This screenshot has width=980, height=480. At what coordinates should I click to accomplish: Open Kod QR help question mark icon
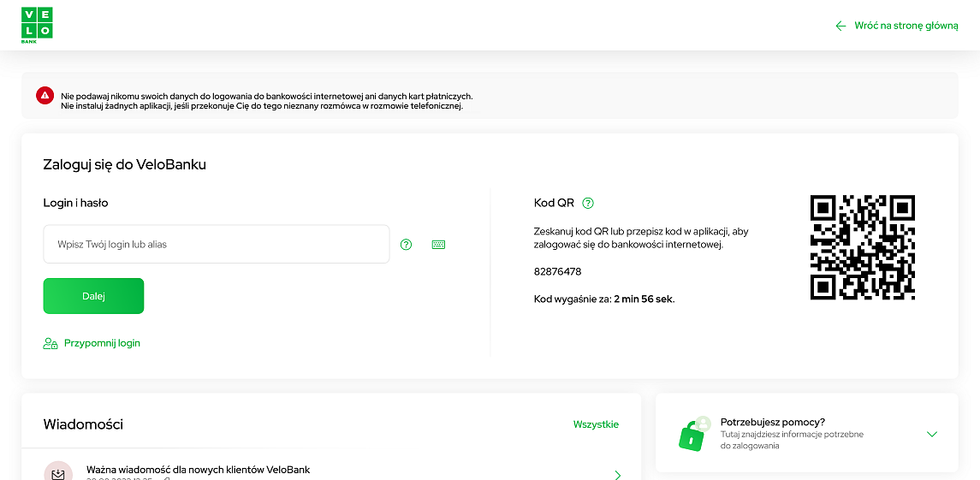coord(587,203)
